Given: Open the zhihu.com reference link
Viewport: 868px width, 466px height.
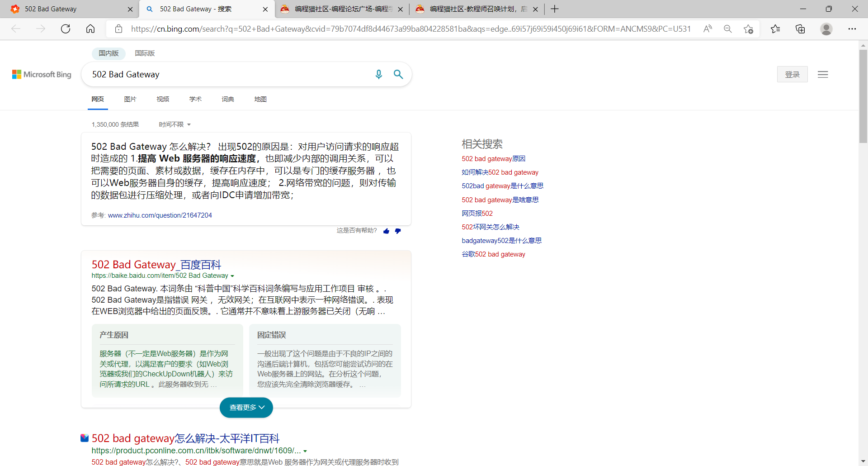Looking at the screenshot, I should [160, 215].
